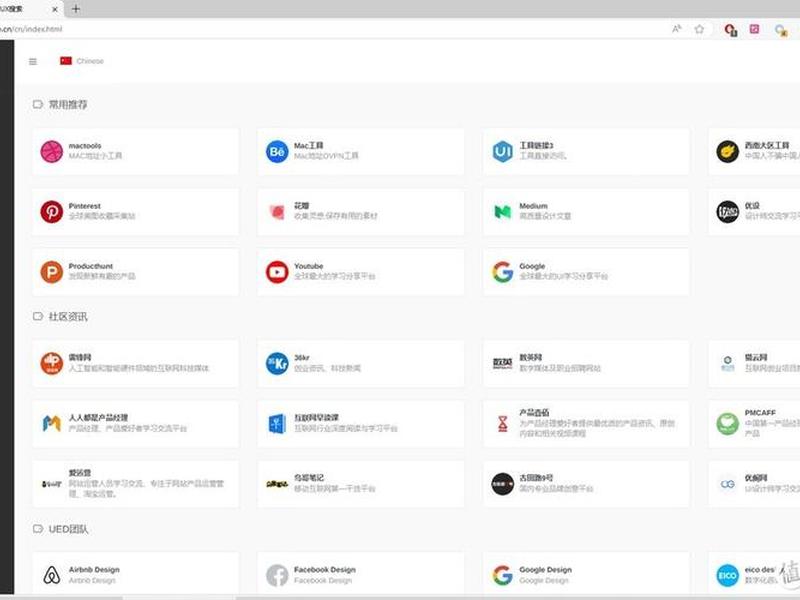The image size is (800, 600).
Task: Click the 互联网早读课 blue book icon
Action: (277, 423)
